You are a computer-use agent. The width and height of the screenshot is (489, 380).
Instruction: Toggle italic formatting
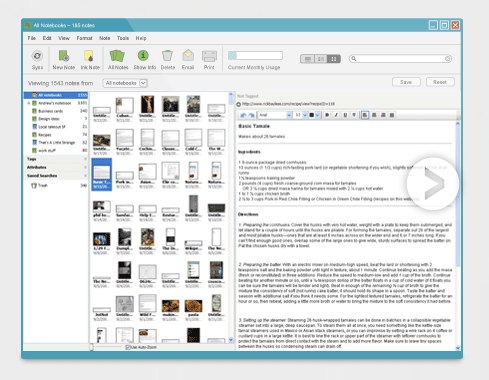tap(336, 115)
